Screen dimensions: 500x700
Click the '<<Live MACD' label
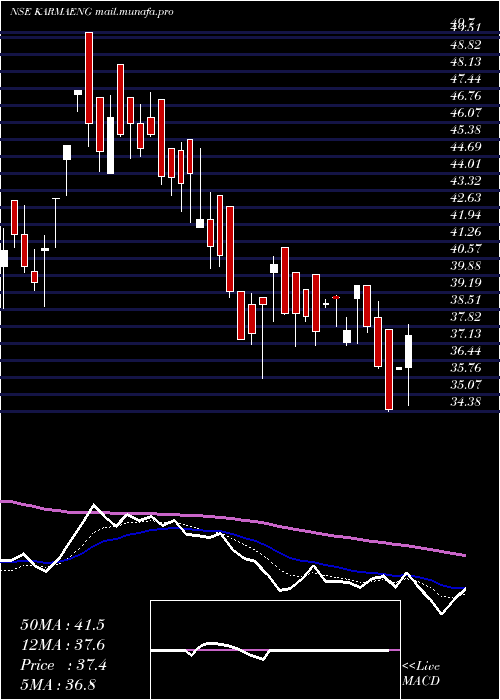[x=421, y=674]
